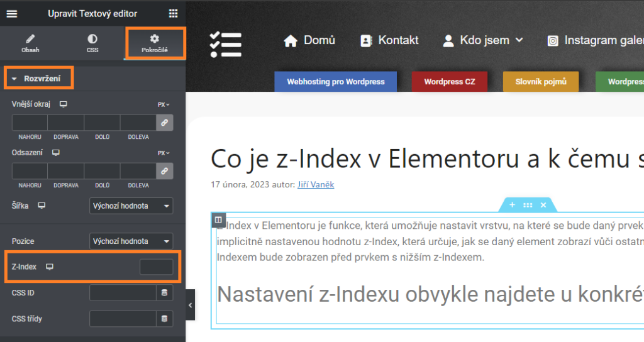Image resolution: width=644 pixels, height=342 pixels.
Task: Click responsive device icon next to Šířka
Action: coord(42,206)
